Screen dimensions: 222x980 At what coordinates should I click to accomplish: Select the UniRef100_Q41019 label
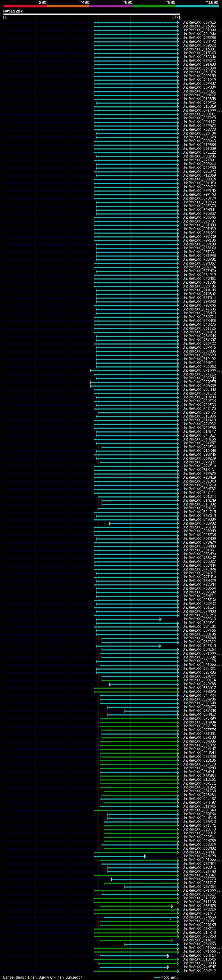point(199,80)
